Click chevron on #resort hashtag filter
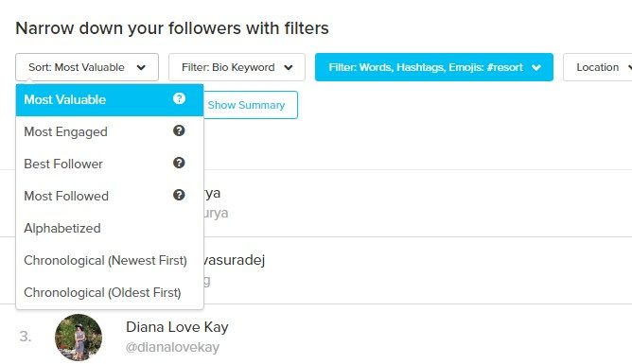Screen dimensions: 632x364 536,68
